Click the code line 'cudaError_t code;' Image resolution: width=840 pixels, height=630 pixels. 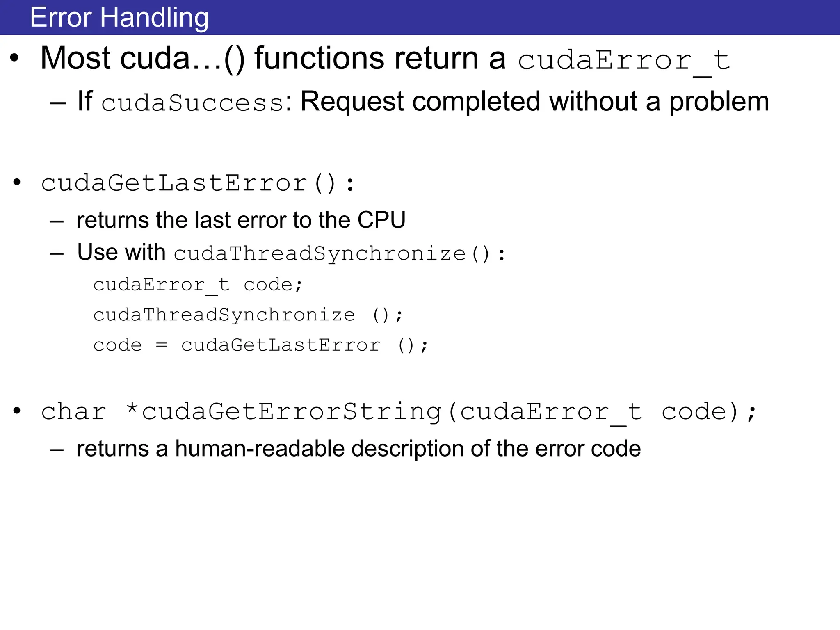198,285
